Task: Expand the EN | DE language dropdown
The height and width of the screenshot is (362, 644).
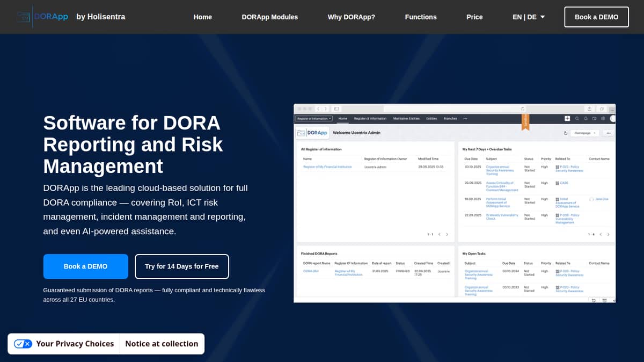Action: pos(529,17)
